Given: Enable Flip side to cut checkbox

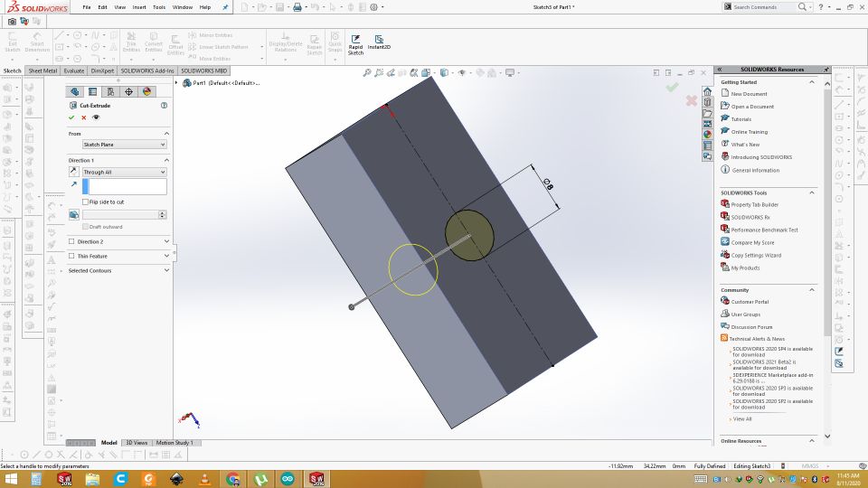Looking at the screenshot, I should click(85, 202).
